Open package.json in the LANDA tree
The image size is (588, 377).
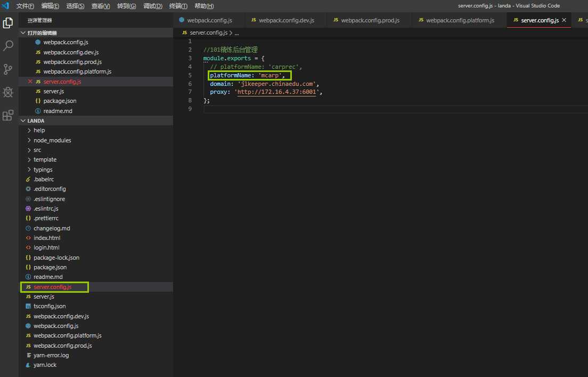coord(50,267)
